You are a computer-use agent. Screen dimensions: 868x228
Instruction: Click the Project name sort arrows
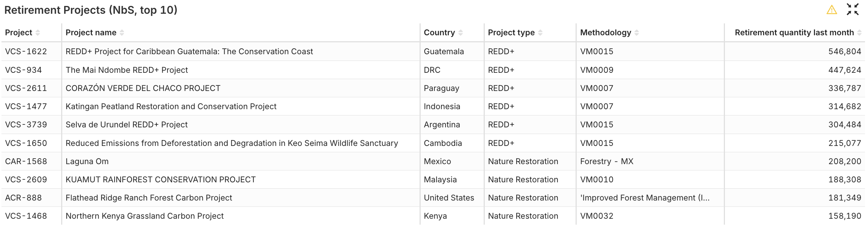tap(122, 33)
